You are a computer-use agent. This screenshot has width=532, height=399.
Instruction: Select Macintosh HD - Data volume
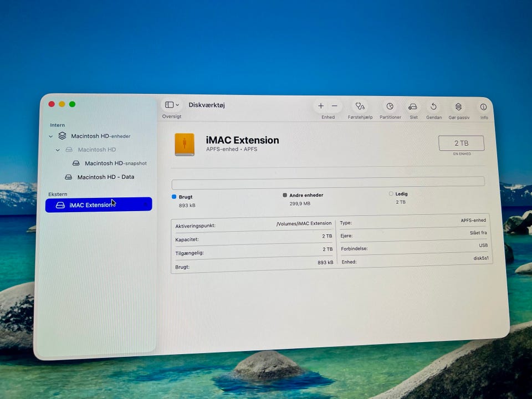click(x=106, y=177)
